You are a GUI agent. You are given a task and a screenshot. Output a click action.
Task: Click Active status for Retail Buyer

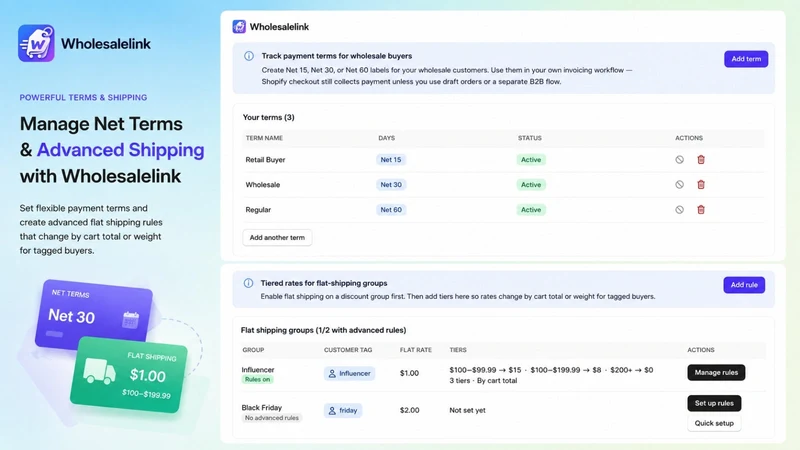pos(531,160)
